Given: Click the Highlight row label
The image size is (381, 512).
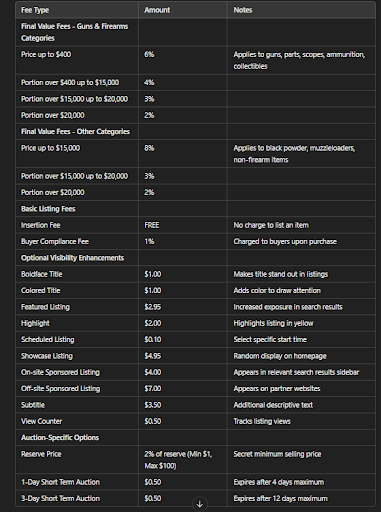Looking at the screenshot, I should (35, 323).
